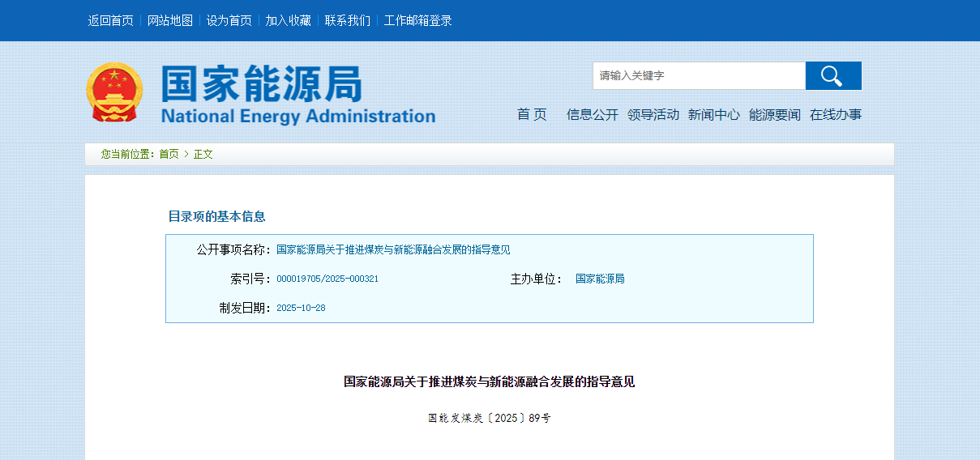Viewport: 980px width, 460px height.
Task: Click 国家能源局 next to 主办单位
Action: click(x=600, y=279)
